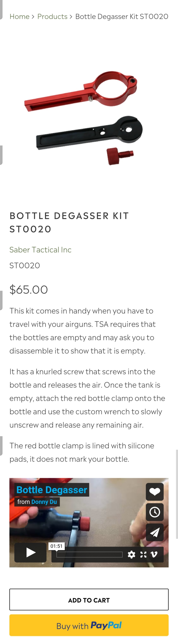Buy with PayPal
The height and width of the screenshot is (644, 178).
[x=89, y=625]
